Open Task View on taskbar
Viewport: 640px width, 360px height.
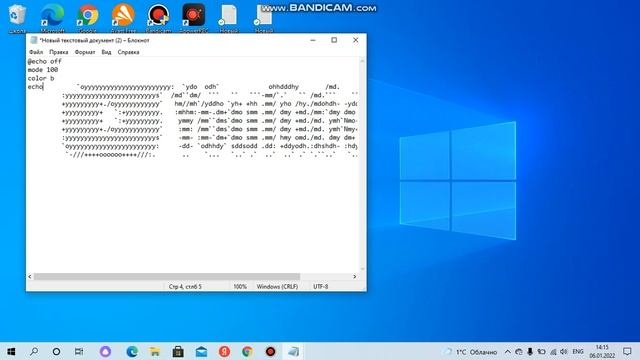pos(79,351)
